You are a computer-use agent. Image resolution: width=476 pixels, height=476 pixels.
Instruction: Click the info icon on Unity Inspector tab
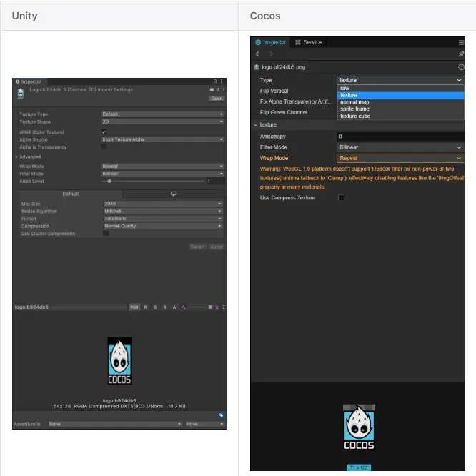click(18, 81)
